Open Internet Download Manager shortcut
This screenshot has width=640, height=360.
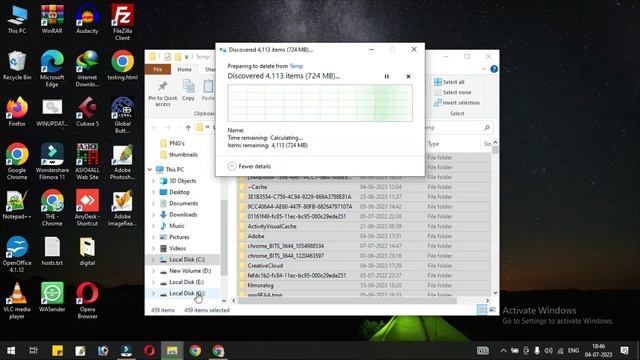[87, 69]
